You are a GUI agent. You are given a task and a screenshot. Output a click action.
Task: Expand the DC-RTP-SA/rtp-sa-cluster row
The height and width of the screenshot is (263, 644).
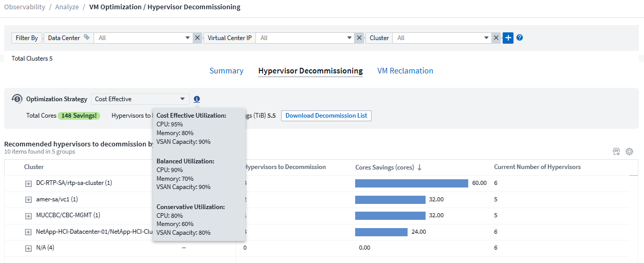29,183
